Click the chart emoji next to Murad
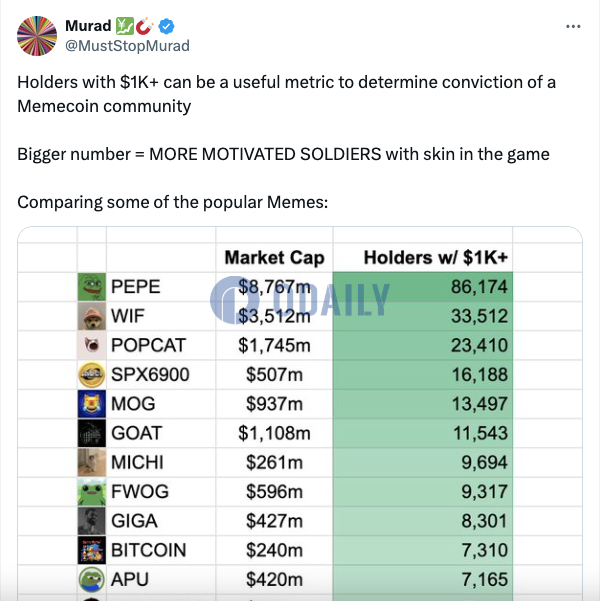Viewport: 600px width, 601px height. point(125,26)
